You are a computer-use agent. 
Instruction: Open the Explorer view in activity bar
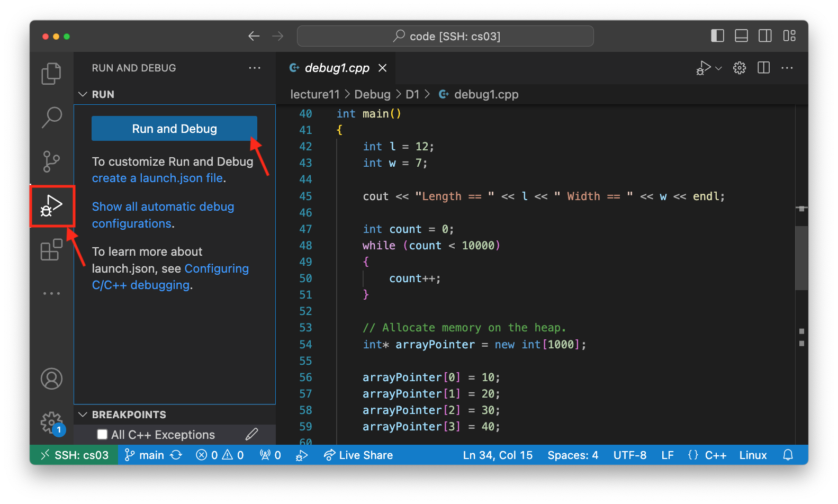click(x=51, y=74)
